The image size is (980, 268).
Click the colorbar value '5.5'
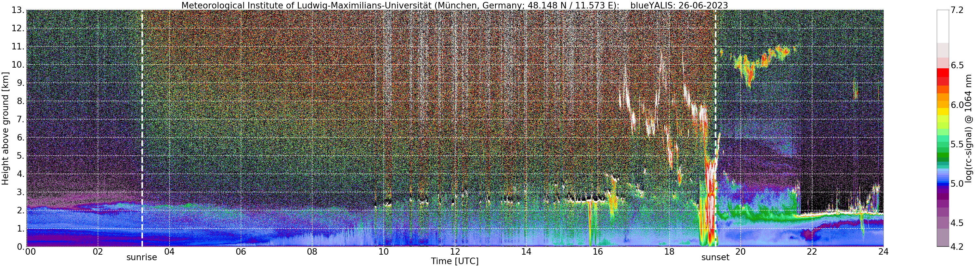957,144
